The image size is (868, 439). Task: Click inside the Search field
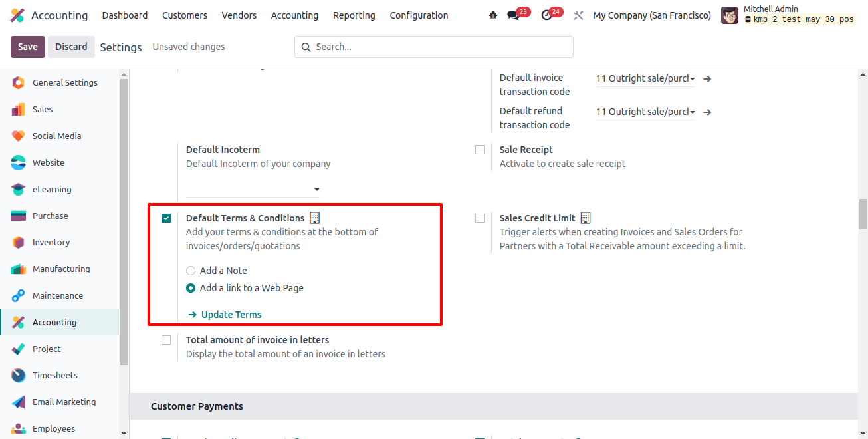pos(434,47)
